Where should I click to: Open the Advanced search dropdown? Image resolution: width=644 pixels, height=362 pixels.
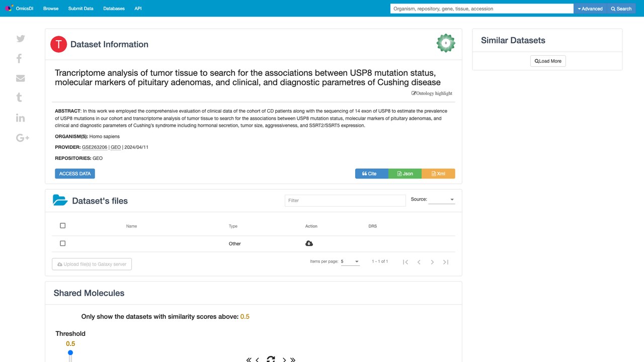(x=590, y=9)
